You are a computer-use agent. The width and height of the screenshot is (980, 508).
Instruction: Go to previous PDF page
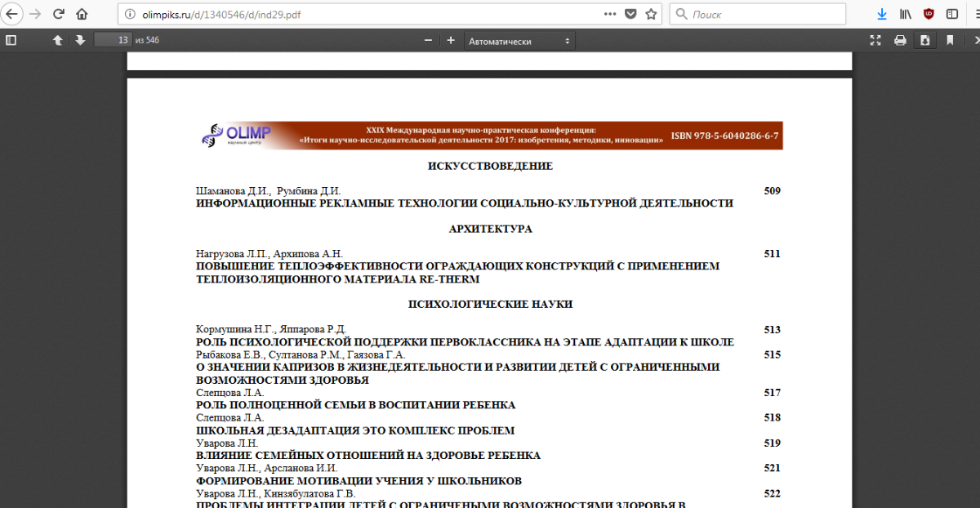point(58,40)
